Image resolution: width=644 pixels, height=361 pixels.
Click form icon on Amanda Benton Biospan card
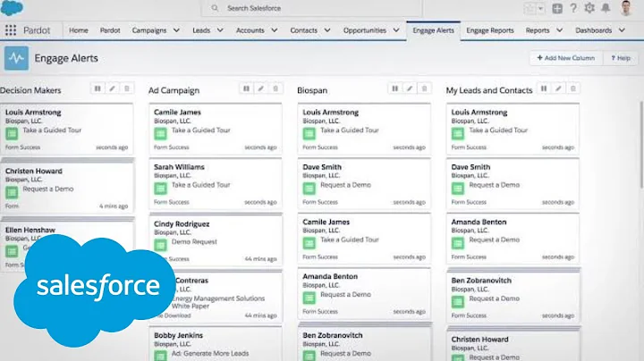[x=309, y=298]
